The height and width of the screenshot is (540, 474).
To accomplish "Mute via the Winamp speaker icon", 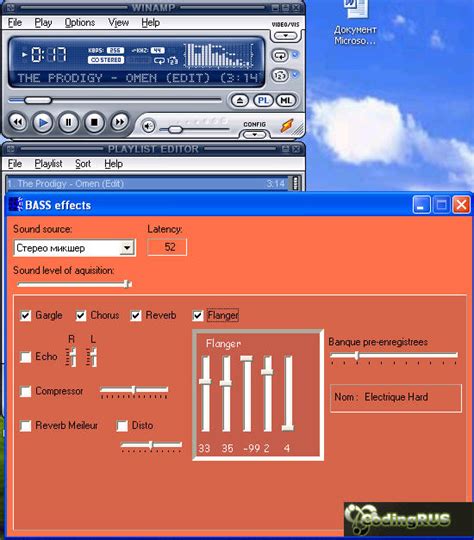I will tap(148, 126).
